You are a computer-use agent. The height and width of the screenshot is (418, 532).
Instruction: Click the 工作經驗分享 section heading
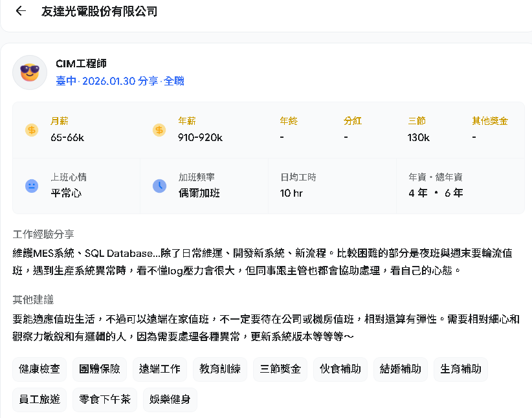point(43,234)
